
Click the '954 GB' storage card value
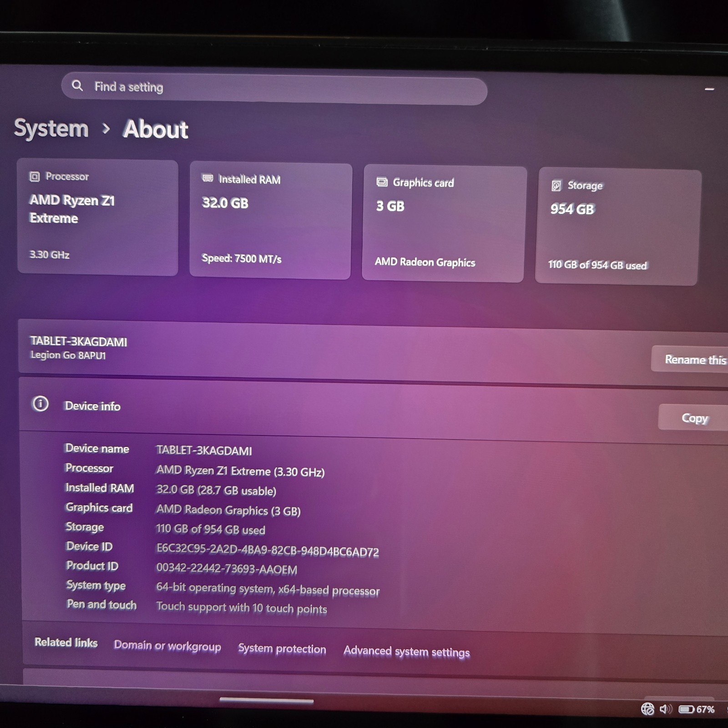pyautogui.click(x=572, y=209)
